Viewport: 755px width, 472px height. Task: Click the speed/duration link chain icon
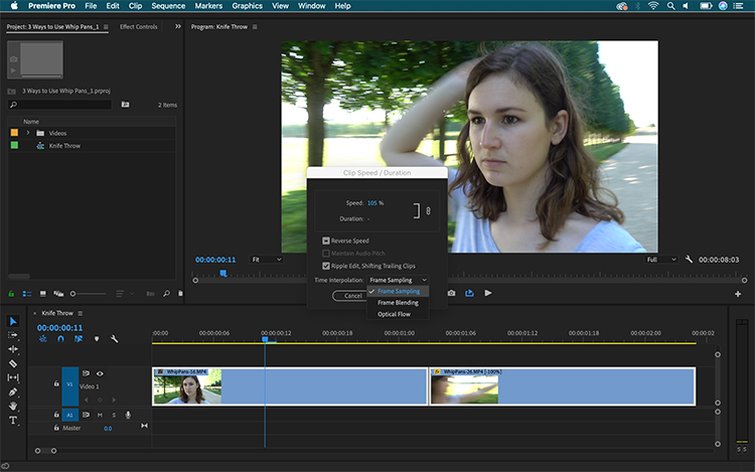point(427,210)
